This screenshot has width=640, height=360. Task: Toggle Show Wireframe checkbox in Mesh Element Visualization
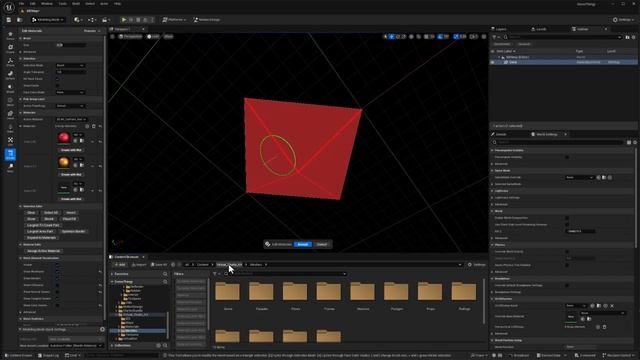point(58,271)
